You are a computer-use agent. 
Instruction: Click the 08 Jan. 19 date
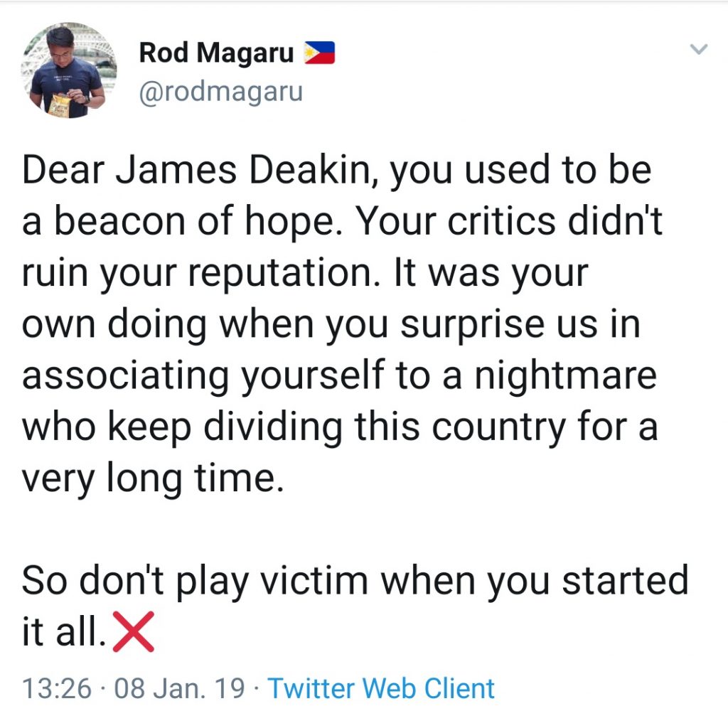tap(179, 688)
